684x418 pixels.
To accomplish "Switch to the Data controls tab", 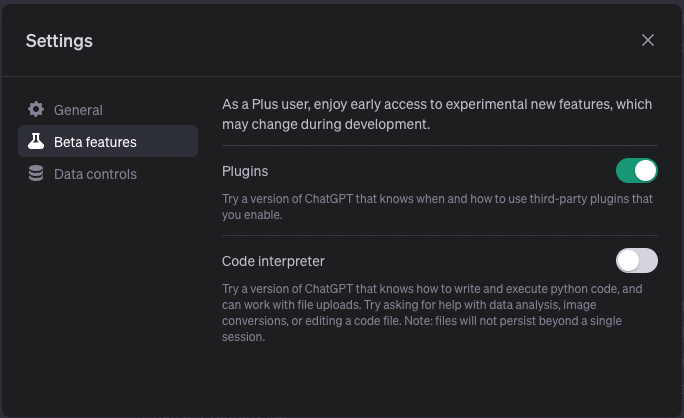I will 108,174.
